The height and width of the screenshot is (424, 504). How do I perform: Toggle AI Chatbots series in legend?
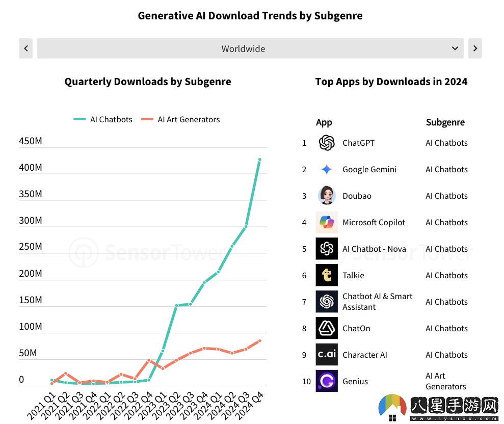tap(103, 120)
